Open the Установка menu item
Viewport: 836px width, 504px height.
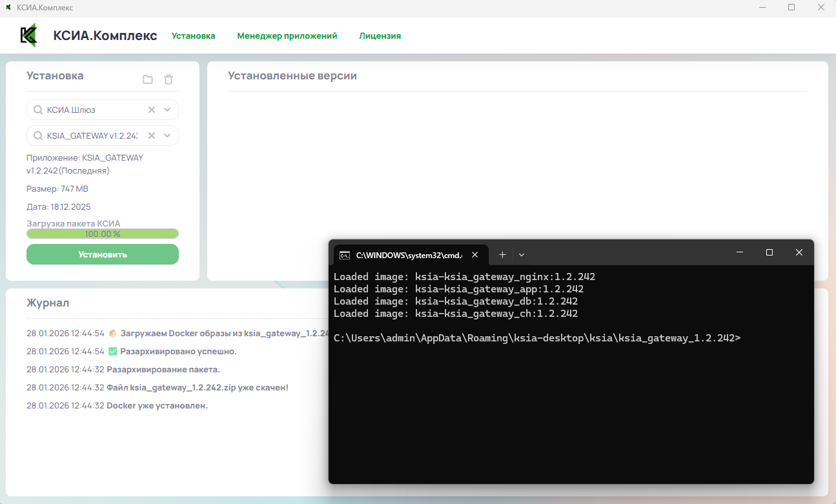click(x=193, y=36)
